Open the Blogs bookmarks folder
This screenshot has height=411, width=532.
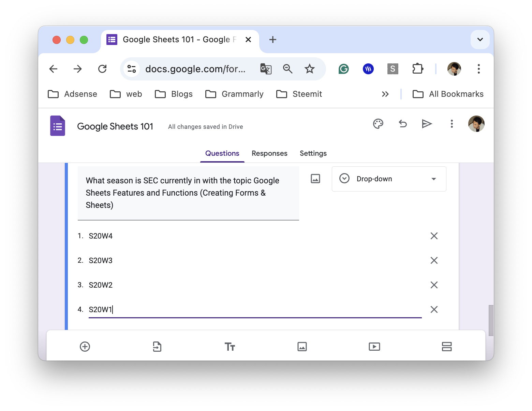point(174,94)
